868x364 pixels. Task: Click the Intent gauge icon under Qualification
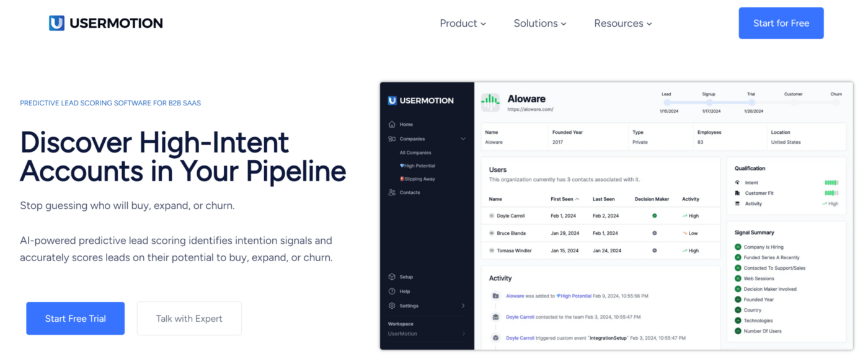(x=737, y=183)
